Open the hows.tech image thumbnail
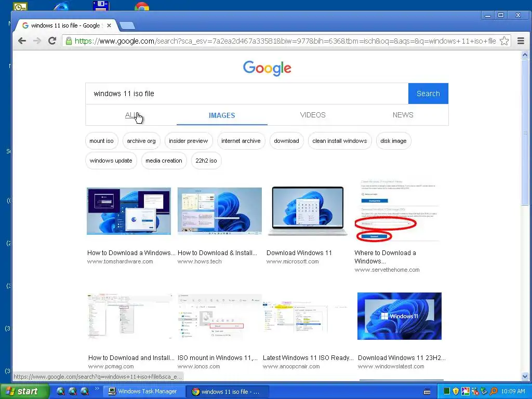 [220, 211]
